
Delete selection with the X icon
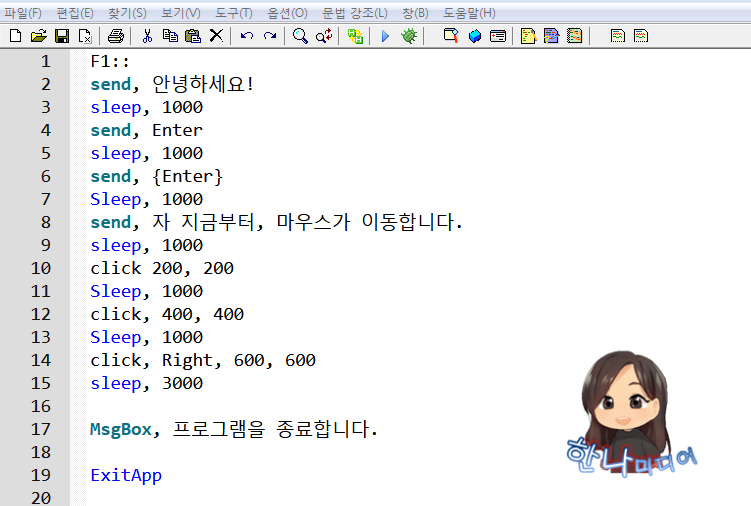pos(216,35)
